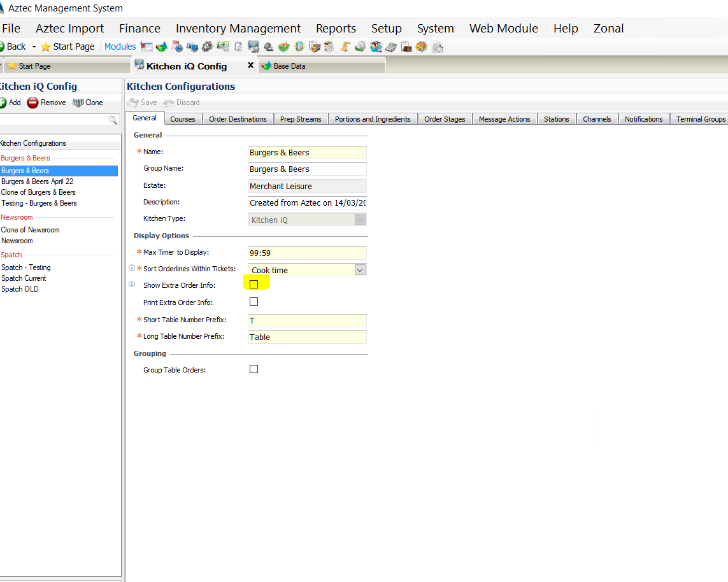Expand Sort Orderlines Within Tickets dropdown

click(360, 270)
